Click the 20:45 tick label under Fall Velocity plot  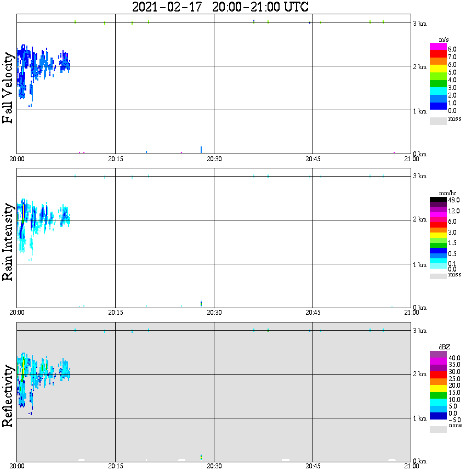click(x=313, y=159)
